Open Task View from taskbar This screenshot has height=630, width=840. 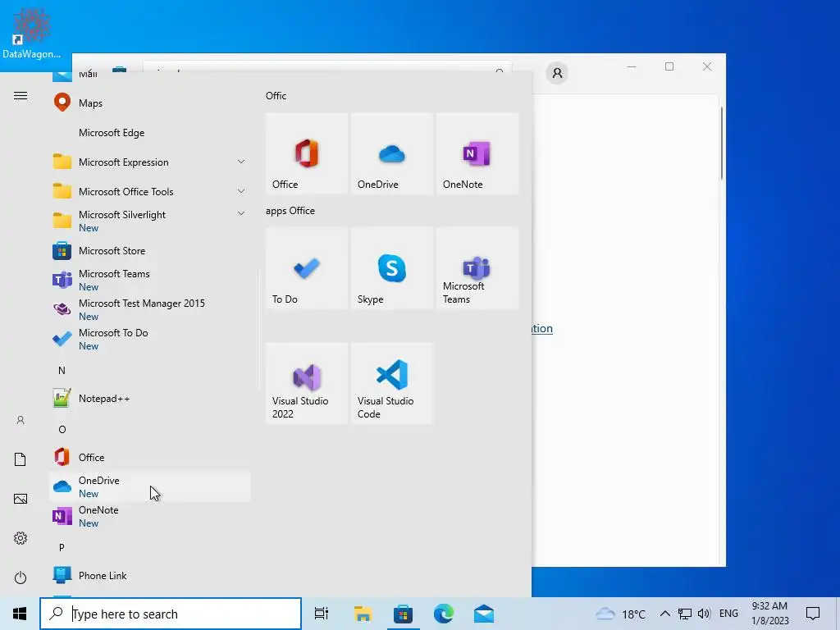[x=322, y=614]
